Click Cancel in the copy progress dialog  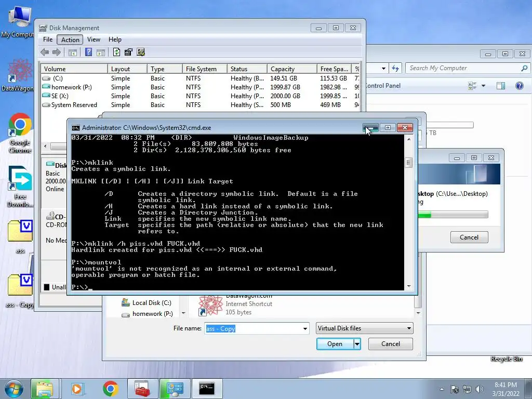click(469, 237)
